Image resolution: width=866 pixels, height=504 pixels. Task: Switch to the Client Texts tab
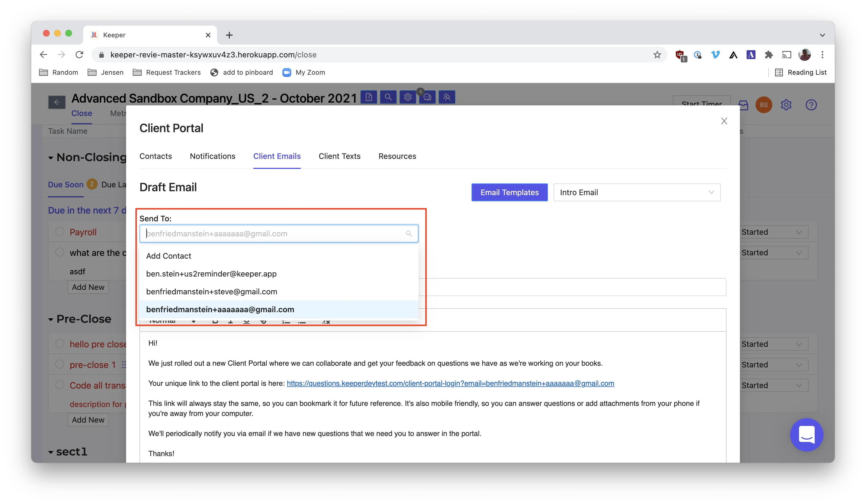point(340,156)
